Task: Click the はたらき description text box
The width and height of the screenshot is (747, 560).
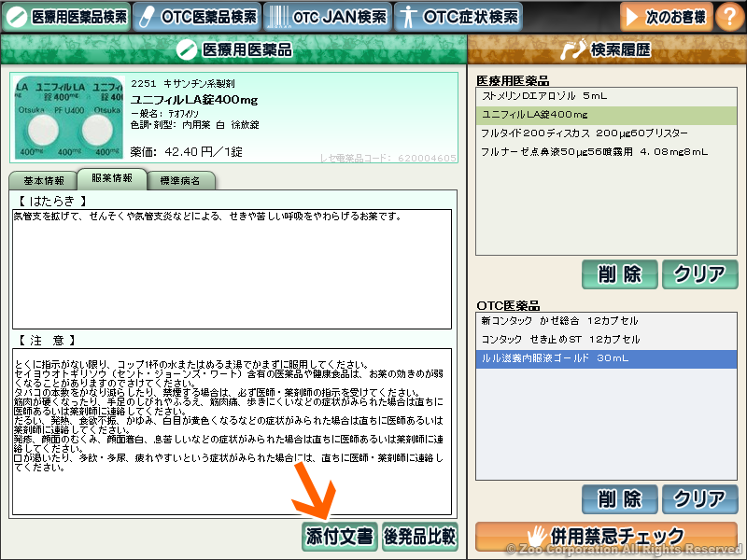Action: point(232,269)
